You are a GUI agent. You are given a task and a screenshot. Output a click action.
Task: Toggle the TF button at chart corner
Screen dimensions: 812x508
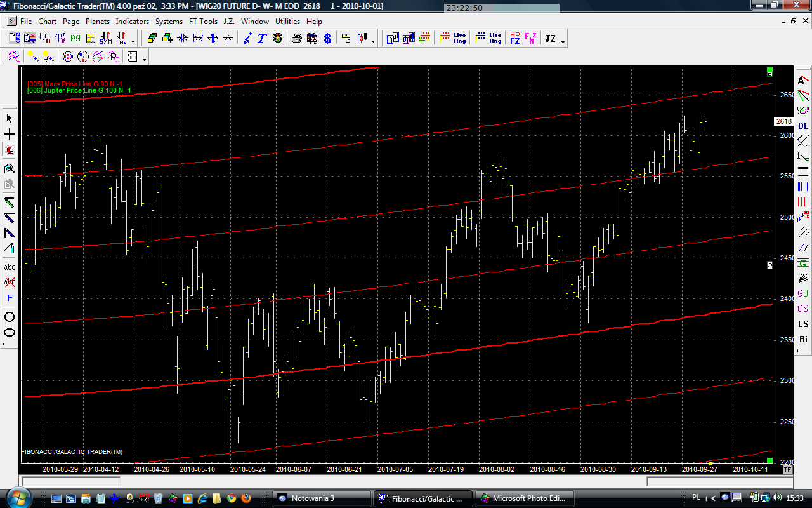[787, 470]
